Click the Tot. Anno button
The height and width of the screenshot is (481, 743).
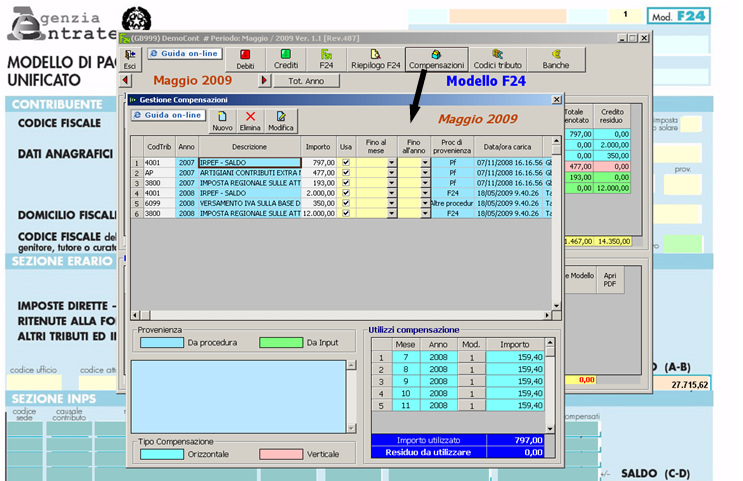(x=306, y=80)
